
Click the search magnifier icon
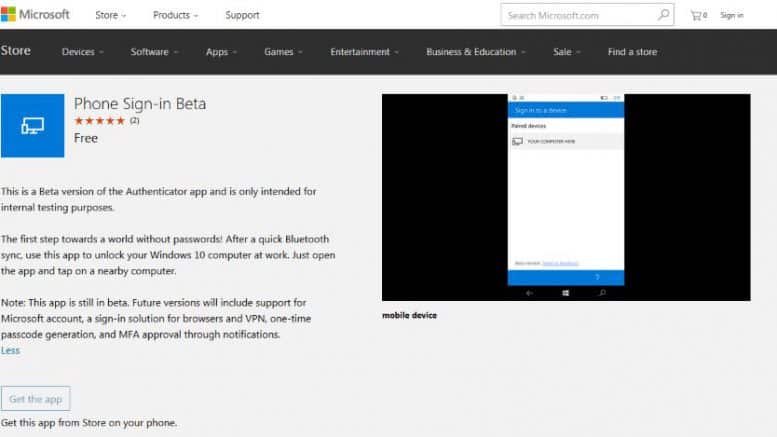tap(663, 15)
